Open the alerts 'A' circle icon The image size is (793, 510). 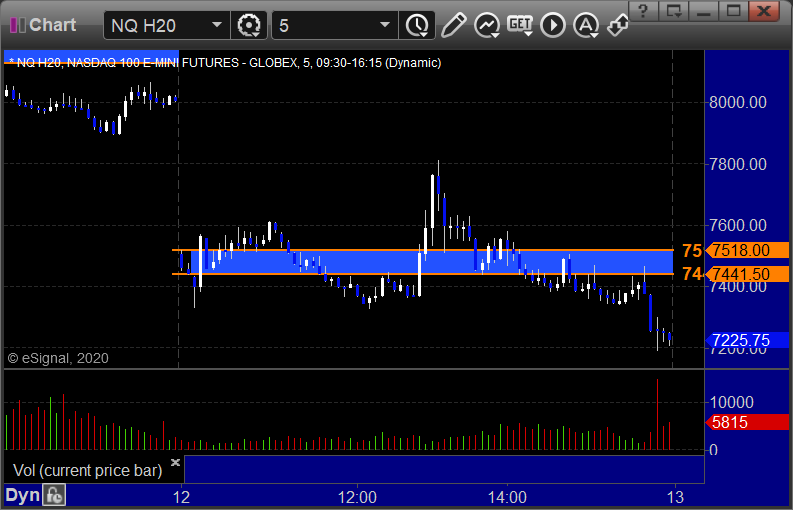click(586, 25)
